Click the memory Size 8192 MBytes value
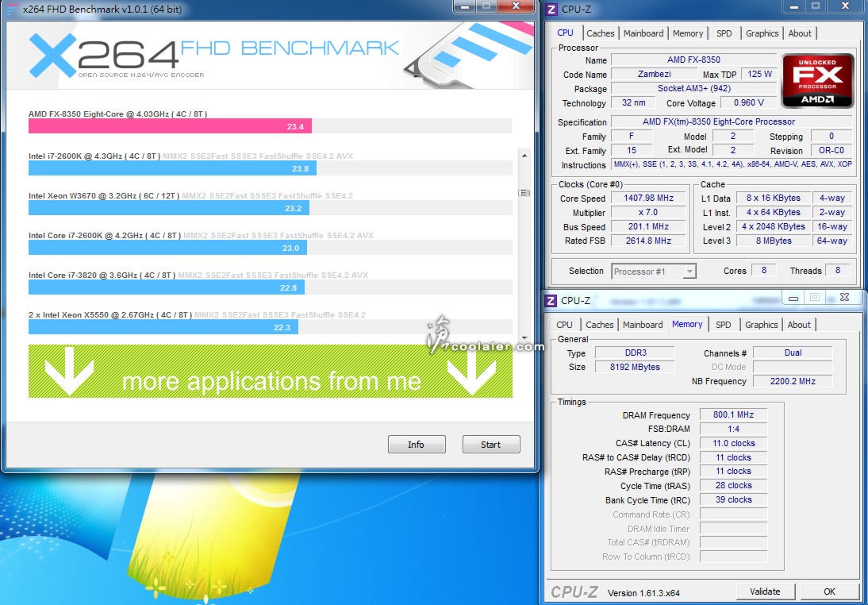Screen dimensions: 868x605 (635, 367)
